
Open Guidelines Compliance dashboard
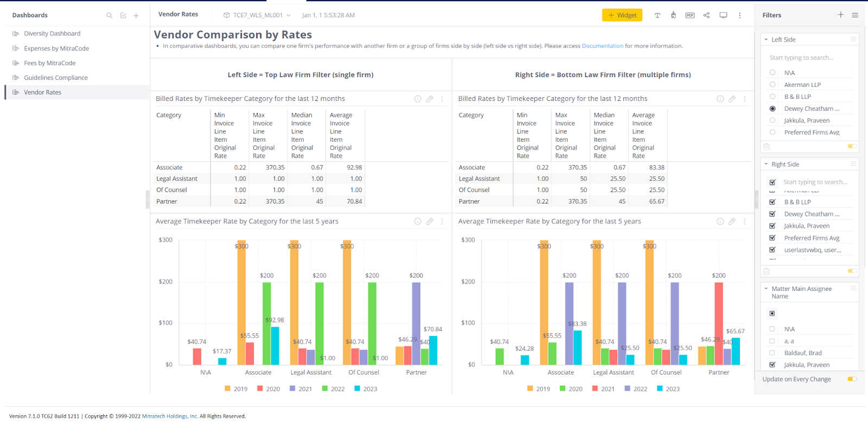click(x=56, y=78)
